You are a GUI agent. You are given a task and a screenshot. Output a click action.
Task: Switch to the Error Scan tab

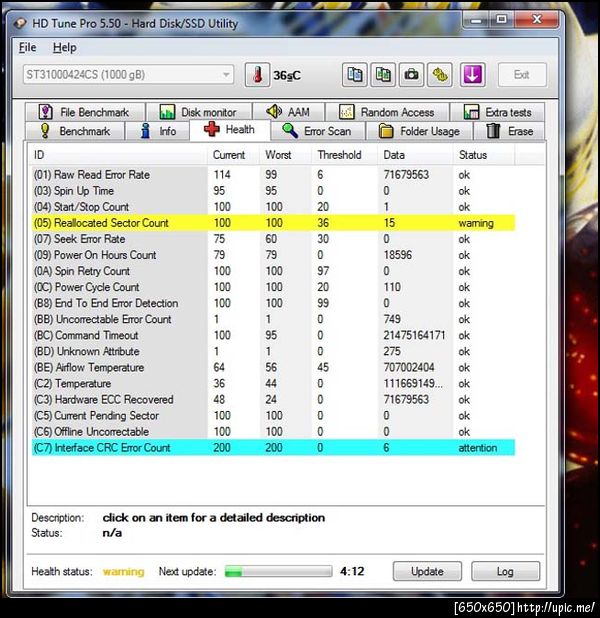(318, 131)
